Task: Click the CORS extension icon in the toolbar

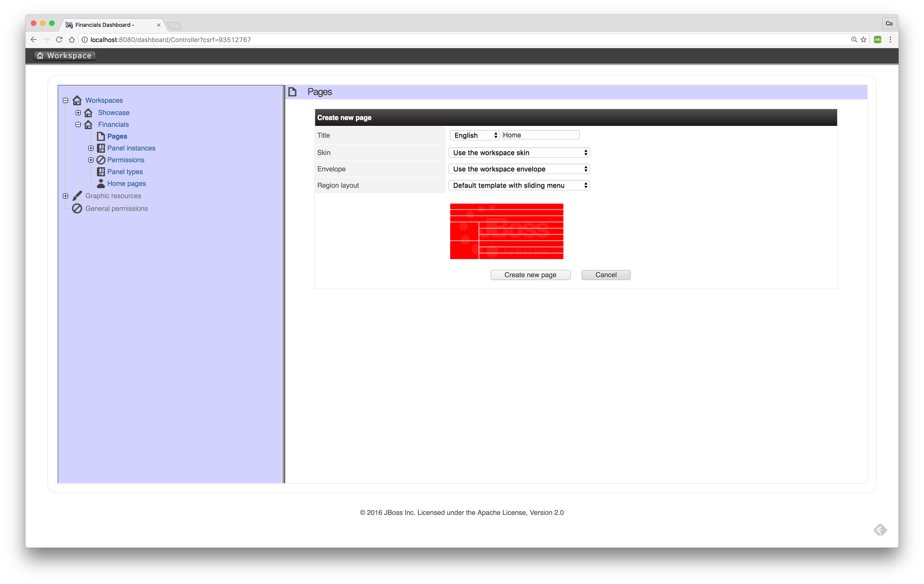Action: 877,40
